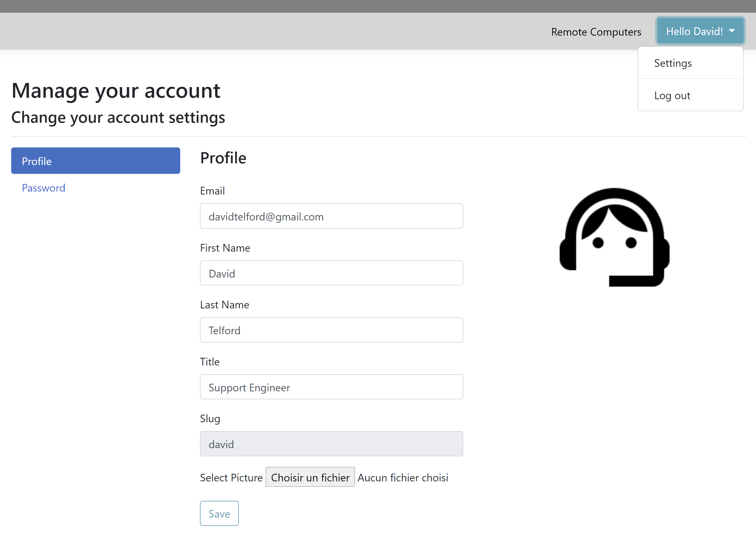
Task: Click the disabled Slug field showing david
Action: (x=331, y=444)
